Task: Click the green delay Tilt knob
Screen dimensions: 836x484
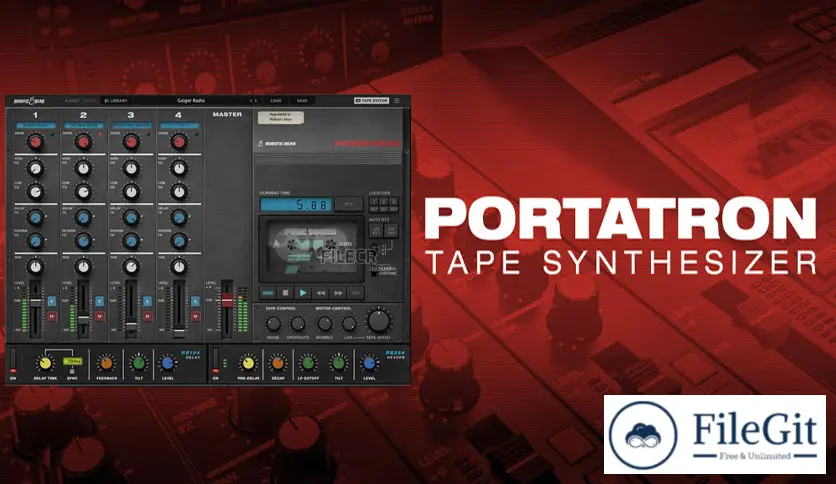Action: [139, 363]
